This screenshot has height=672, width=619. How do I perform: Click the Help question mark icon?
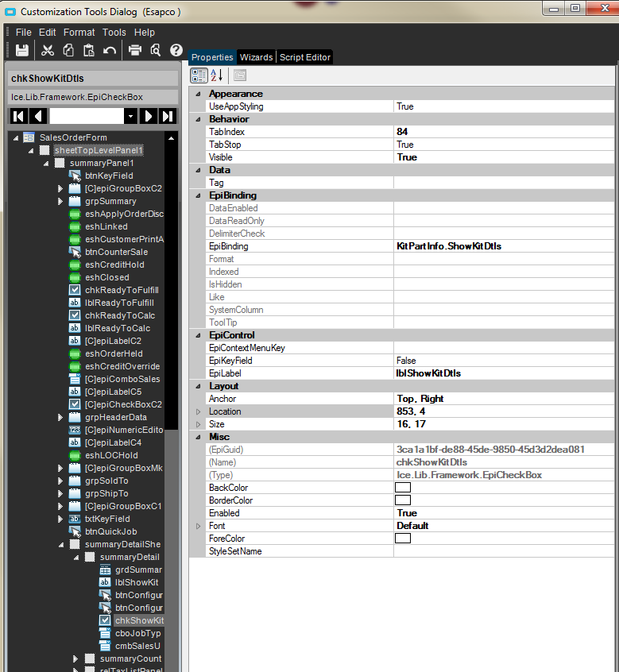[x=176, y=51]
